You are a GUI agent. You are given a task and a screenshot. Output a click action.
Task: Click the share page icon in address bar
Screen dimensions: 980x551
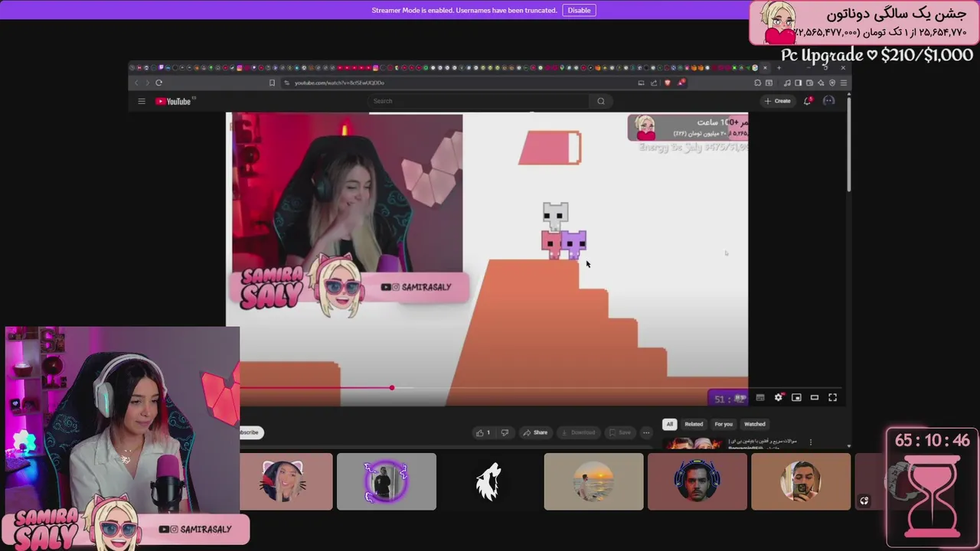point(655,83)
